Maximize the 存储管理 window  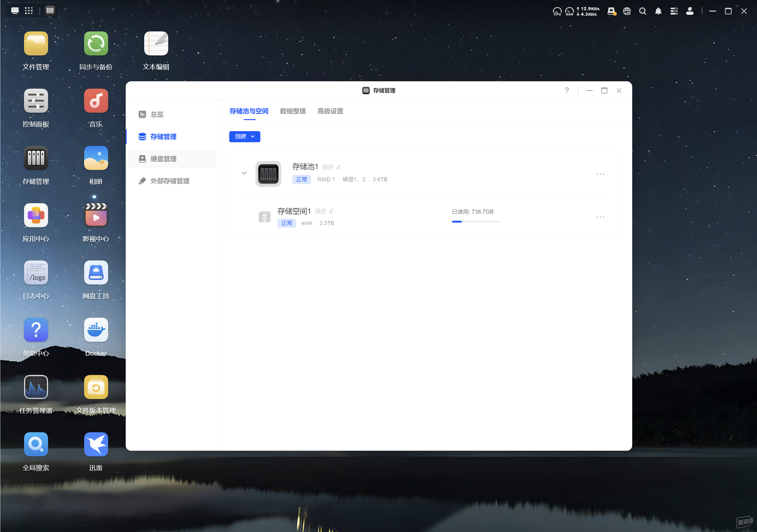(x=604, y=90)
